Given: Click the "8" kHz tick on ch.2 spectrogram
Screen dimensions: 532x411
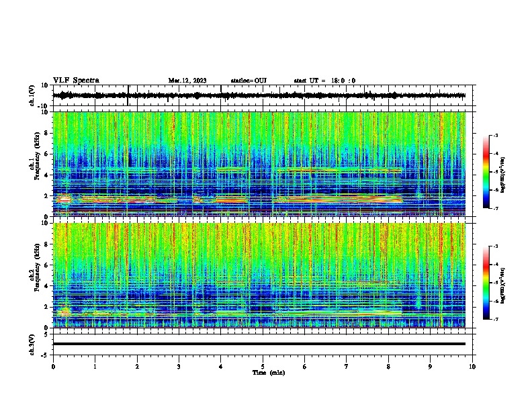Looking at the screenshot, I should pyautogui.click(x=46, y=244).
